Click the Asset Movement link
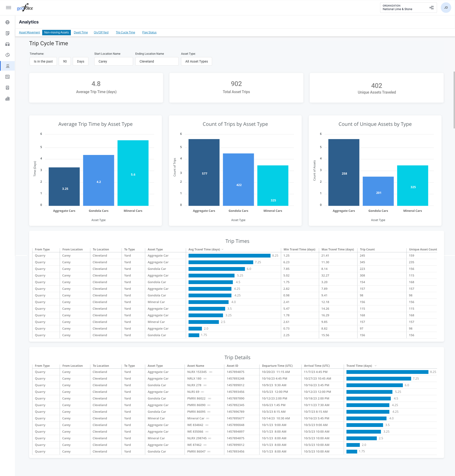455x476 pixels. (x=29, y=32)
